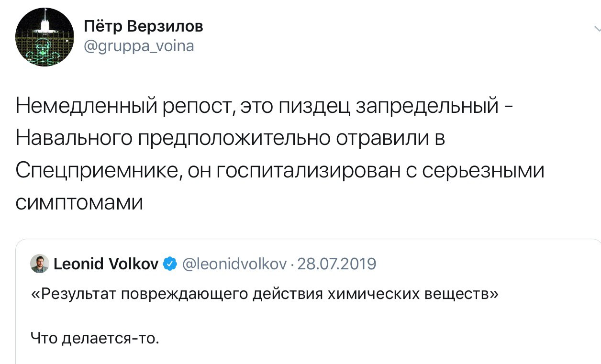
Task: Open the 28.07.2019 tweet date
Action: click(337, 264)
